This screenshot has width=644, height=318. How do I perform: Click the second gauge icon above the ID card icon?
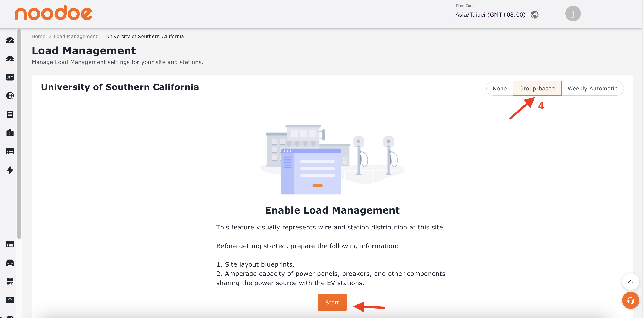(x=10, y=59)
